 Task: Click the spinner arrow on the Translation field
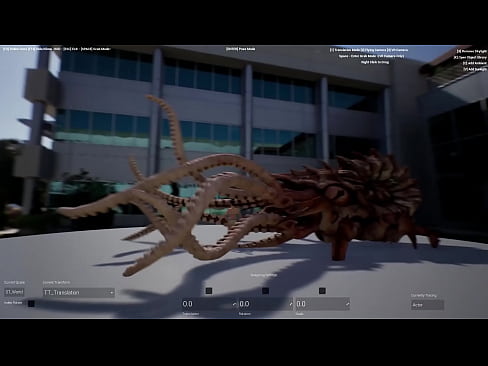click(x=234, y=304)
